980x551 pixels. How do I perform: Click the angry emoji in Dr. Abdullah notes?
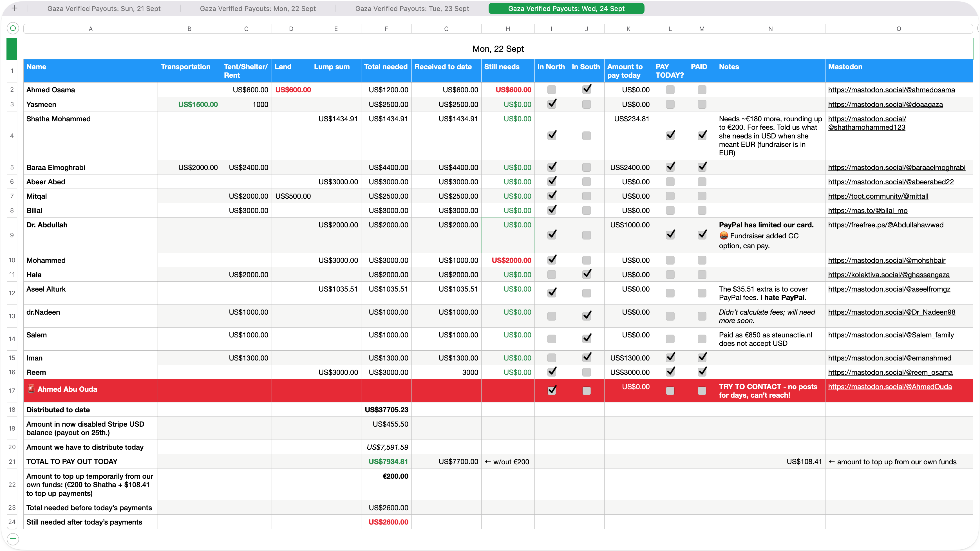pyautogui.click(x=723, y=236)
